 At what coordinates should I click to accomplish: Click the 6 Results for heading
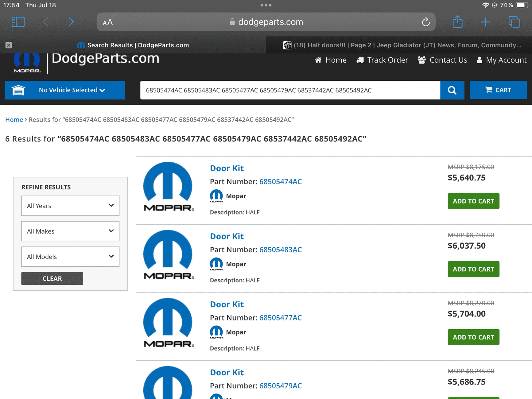186,139
